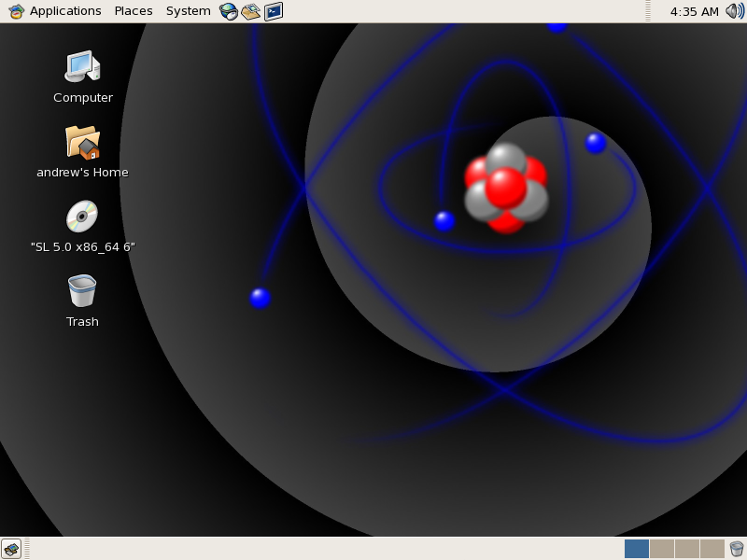Click the volume speaker icon

point(735,11)
